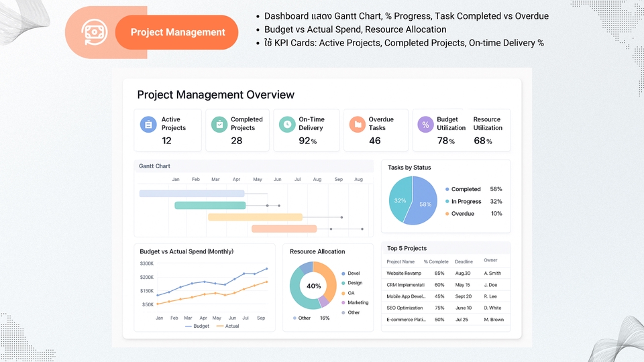Click the Actual series in the line chart legend

click(228, 326)
